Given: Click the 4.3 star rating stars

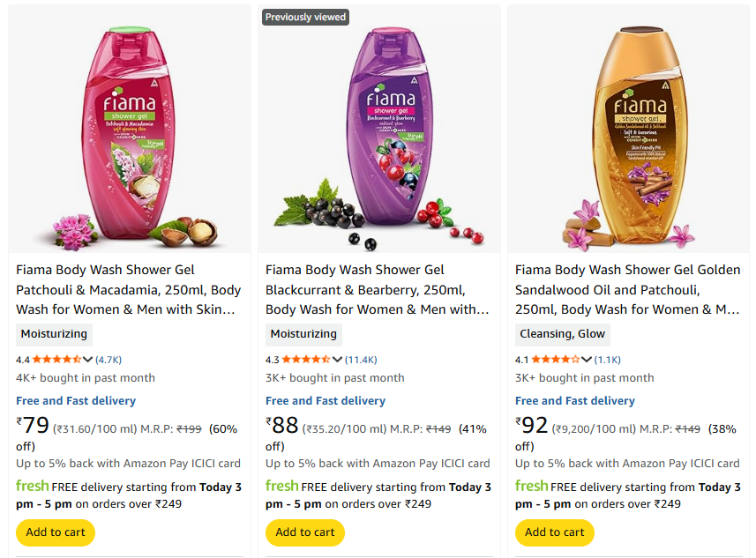Looking at the screenshot, I should 307,360.
